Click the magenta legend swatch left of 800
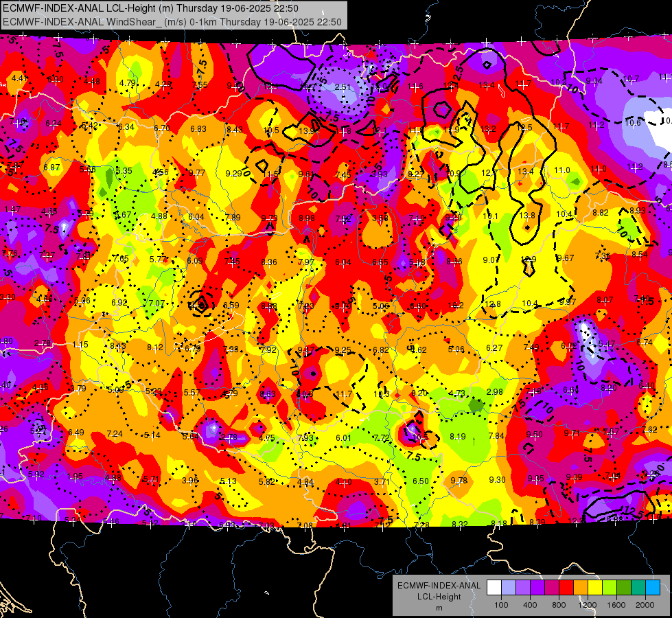This screenshot has height=618, width=672. tap(552, 588)
